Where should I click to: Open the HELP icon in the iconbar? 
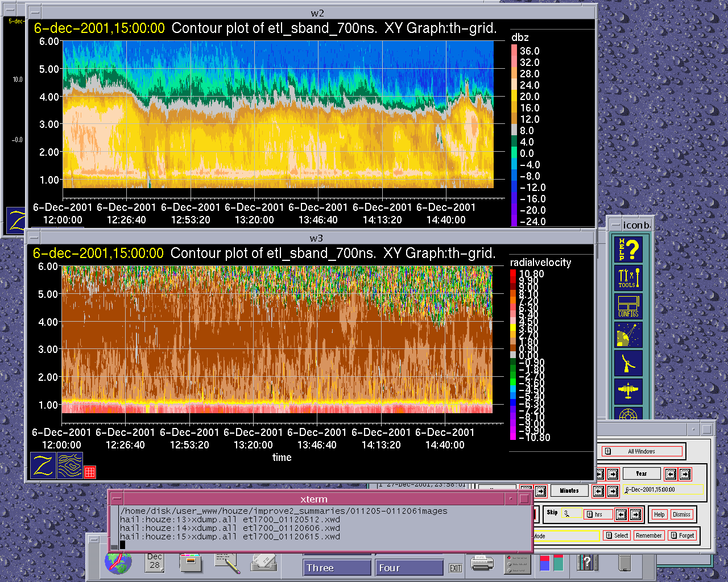tap(628, 249)
